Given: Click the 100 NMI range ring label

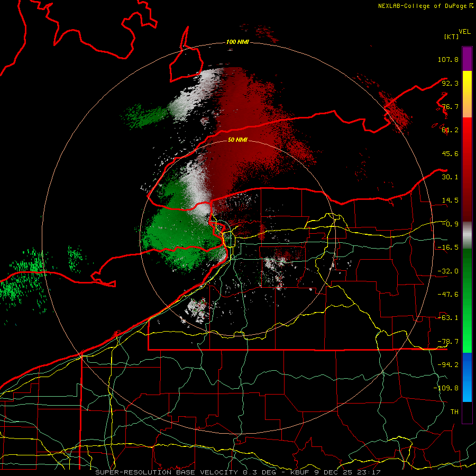Looking at the screenshot, I should tap(237, 42).
